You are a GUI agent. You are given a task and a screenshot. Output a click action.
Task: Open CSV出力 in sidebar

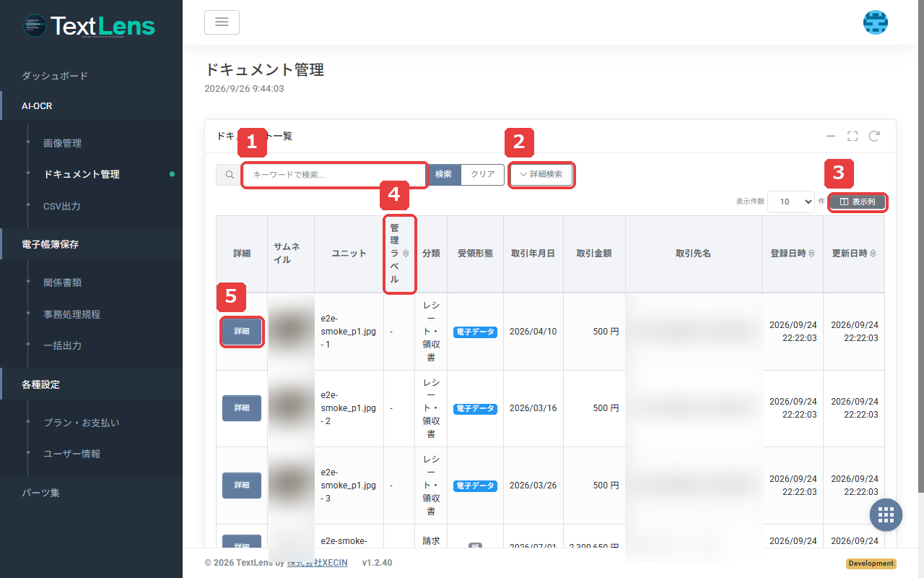[62, 206]
